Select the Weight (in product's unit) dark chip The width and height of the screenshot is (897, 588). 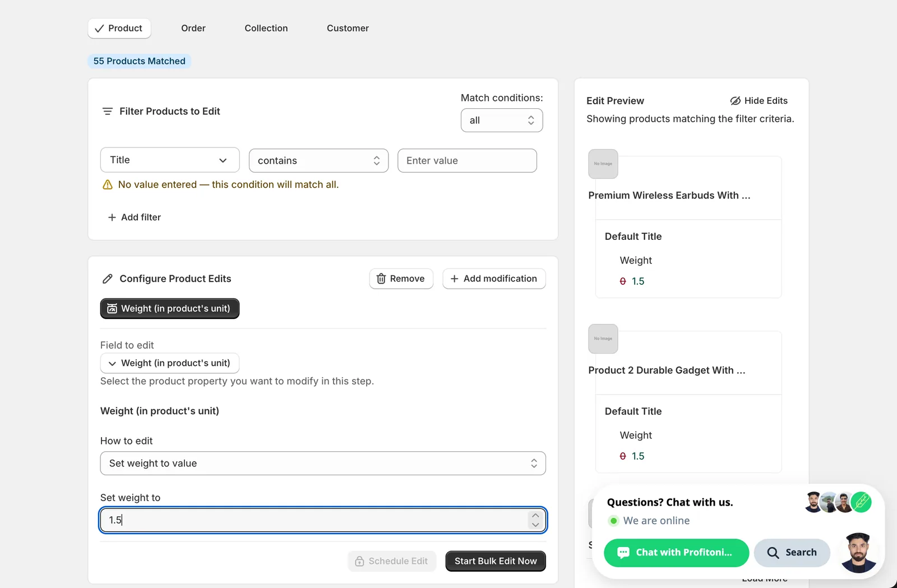click(170, 309)
